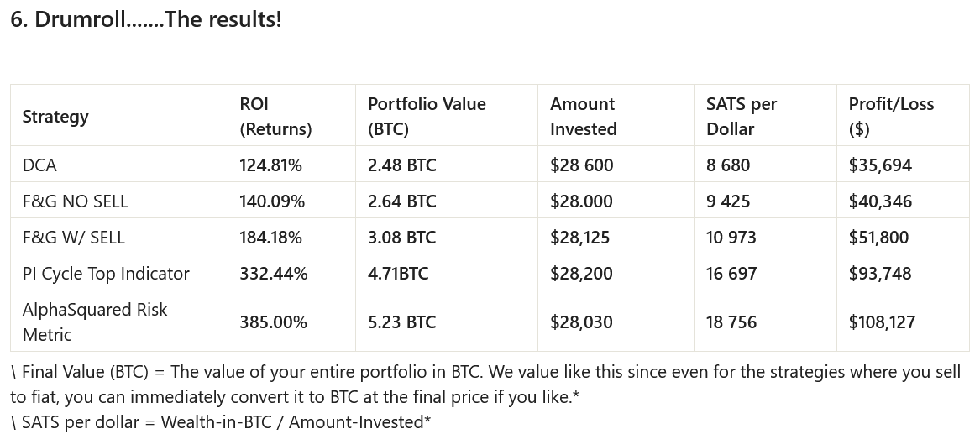Select the 5.23 BTC portfolio value
This screenshot has width=980, height=434.
coord(401,322)
